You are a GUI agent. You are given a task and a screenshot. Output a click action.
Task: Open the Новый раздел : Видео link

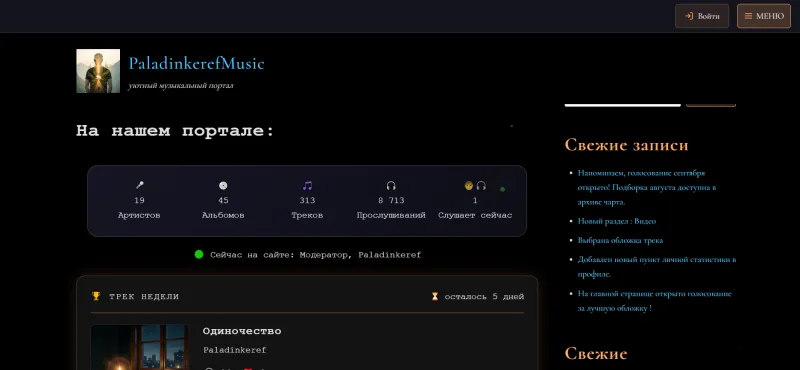click(617, 221)
